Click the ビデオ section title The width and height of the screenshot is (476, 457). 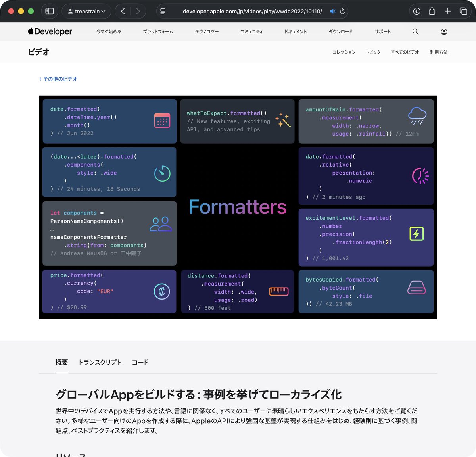click(x=38, y=52)
